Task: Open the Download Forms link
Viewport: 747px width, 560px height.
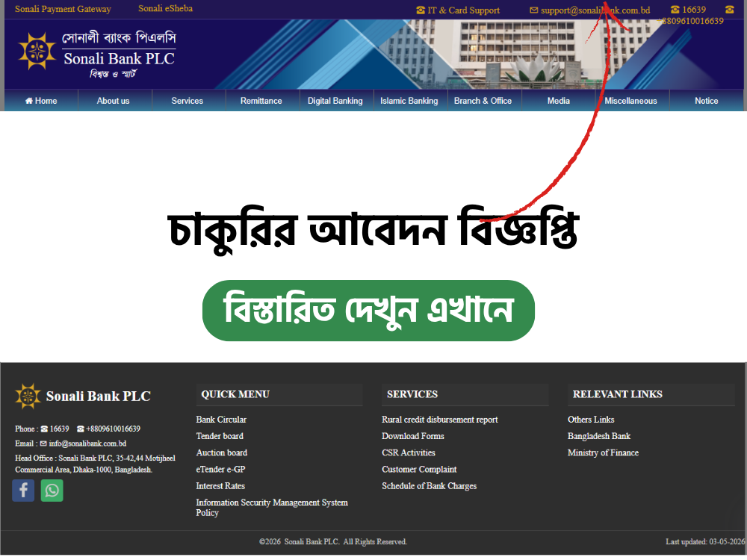Action: click(x=413, y=436)
